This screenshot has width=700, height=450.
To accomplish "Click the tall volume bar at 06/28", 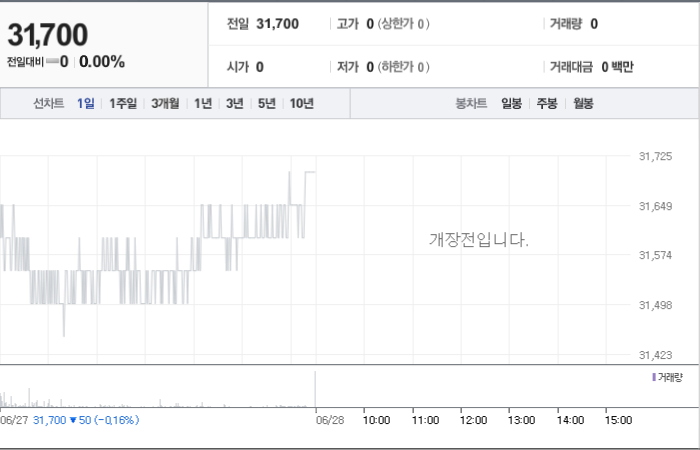I will point(316,389).
